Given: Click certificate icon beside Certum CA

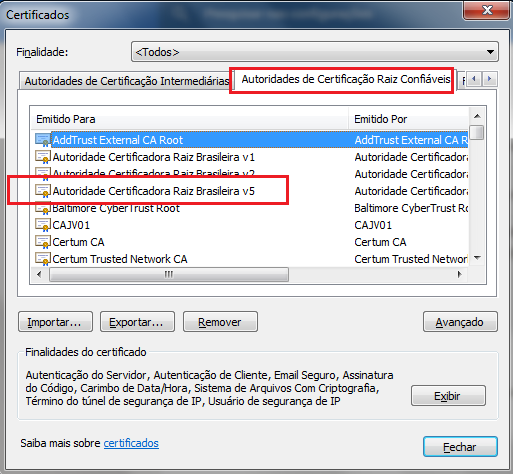Looking at the screenshot, I should point(43,242).
